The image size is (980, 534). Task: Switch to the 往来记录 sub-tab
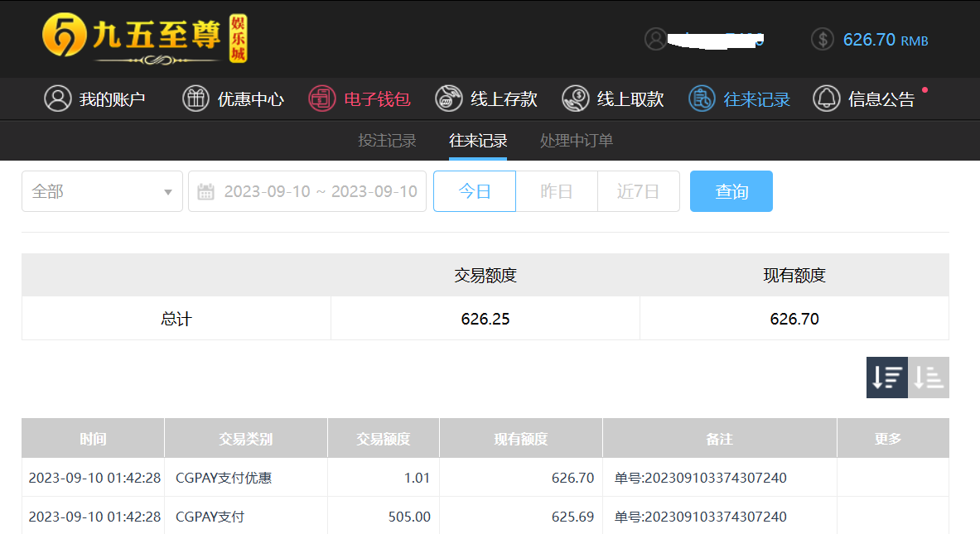(x=477, y=141)
